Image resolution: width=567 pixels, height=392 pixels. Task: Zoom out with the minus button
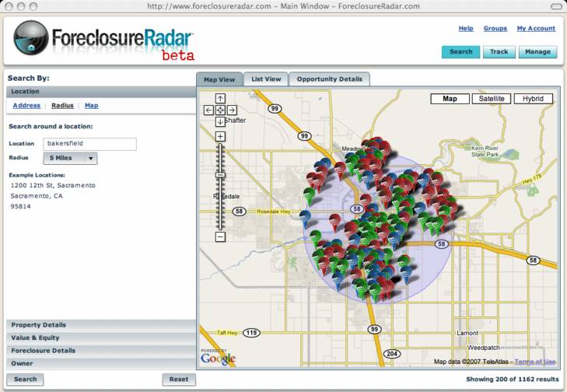pyautogui.click(x=220, y=236)
